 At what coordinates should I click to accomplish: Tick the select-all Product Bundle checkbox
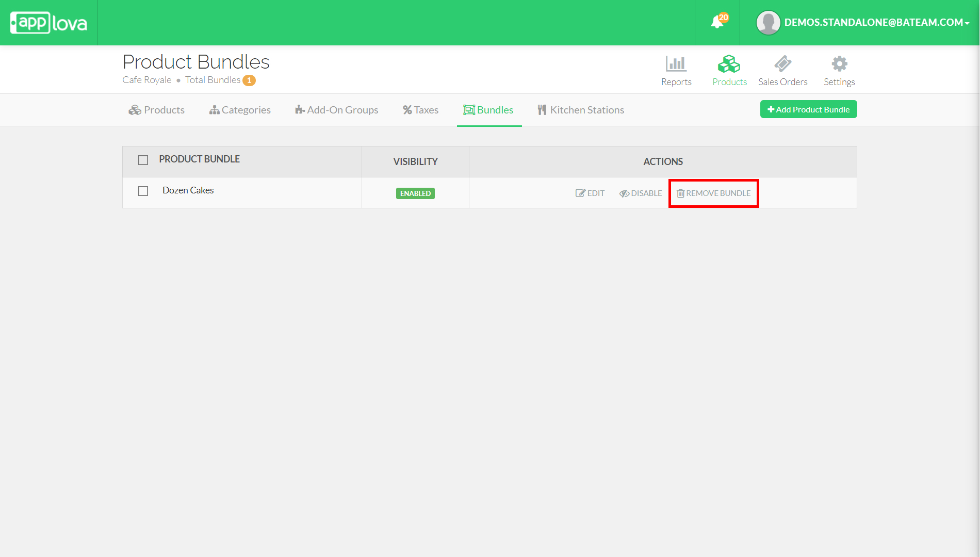(x=143, y=160)
